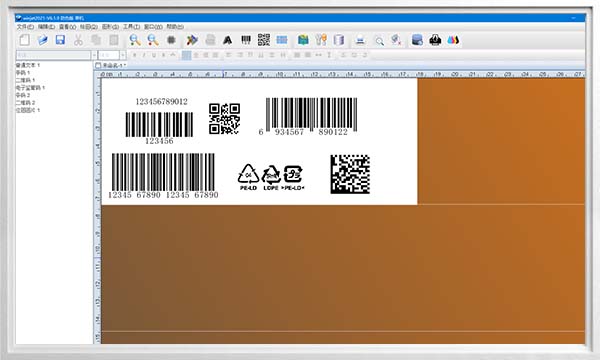Select 二维码 1 in object list
The image size is (600, 360).
pos(25,80)
